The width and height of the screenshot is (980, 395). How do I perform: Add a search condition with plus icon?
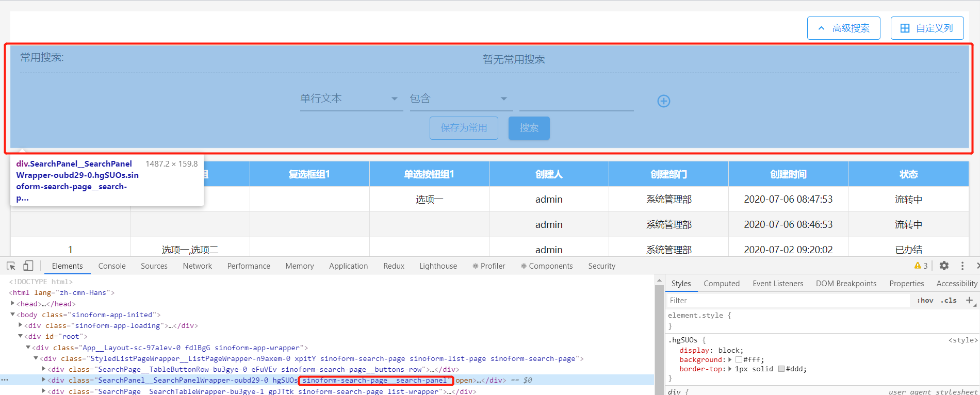(x=664, y=101)
